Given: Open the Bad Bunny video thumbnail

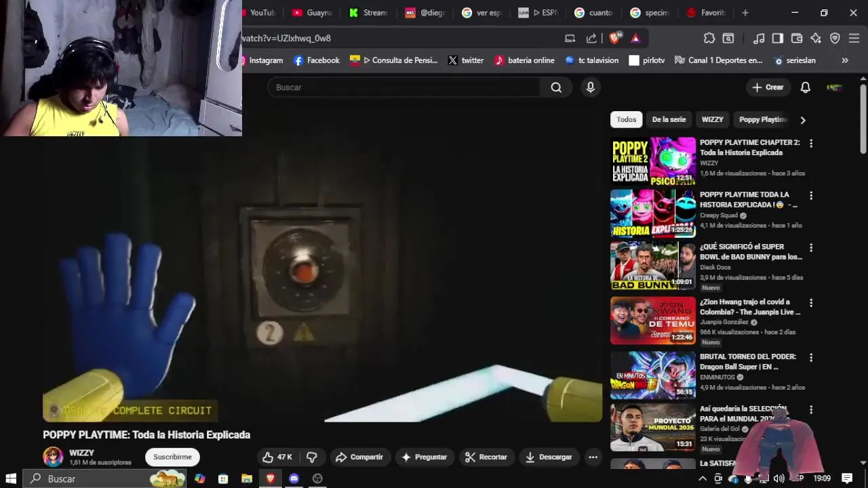Looking at the screenshot, I should point(653,266).
